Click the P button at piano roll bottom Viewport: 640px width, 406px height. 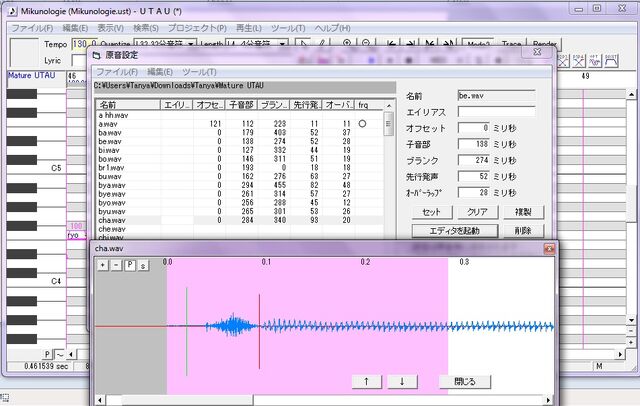pyautogui.click(x=47, y=354)
